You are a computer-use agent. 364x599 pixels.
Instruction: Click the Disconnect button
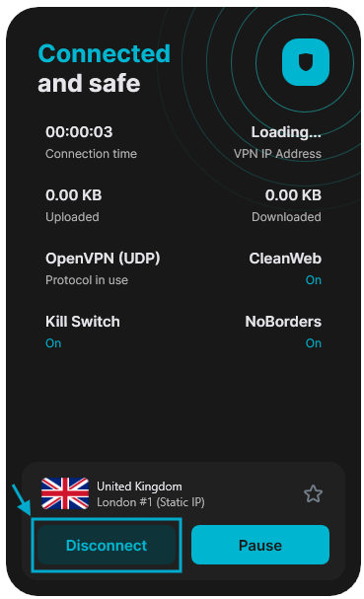(107, 545)
